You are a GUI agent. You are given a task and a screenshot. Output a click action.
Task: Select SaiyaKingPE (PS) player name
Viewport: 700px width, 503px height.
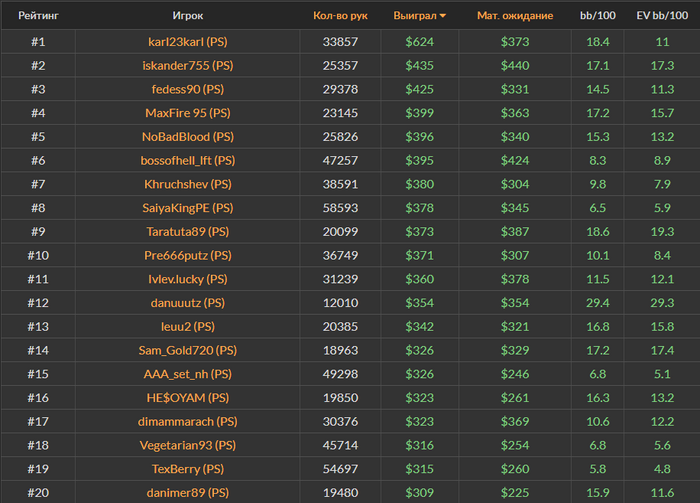coord(188,208)
